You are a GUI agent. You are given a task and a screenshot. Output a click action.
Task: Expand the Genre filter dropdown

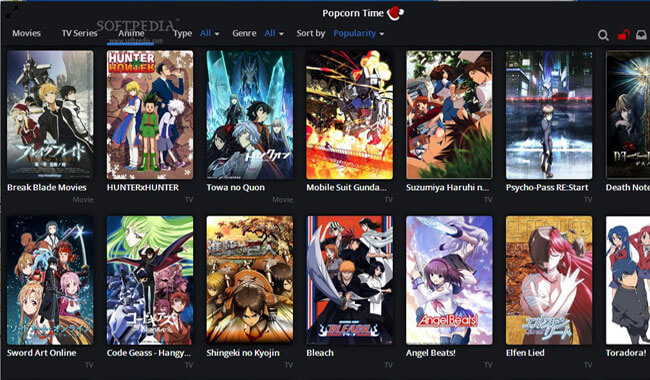[x=274, y=33]
